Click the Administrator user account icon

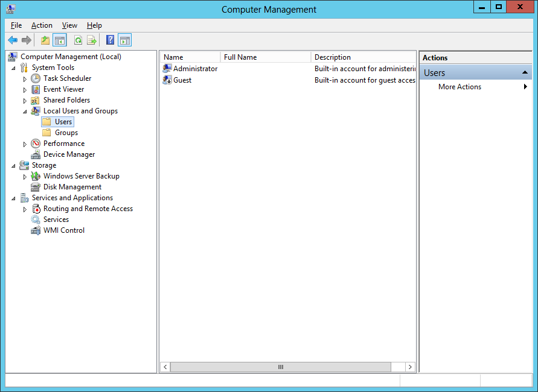click(x=167, y=69)
